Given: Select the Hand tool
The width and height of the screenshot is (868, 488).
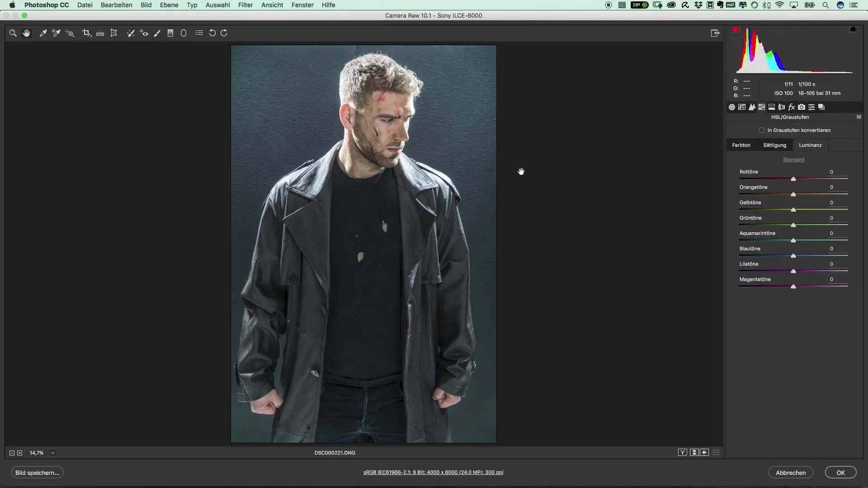Looking at the screenshot, I should tap(26, 33).
